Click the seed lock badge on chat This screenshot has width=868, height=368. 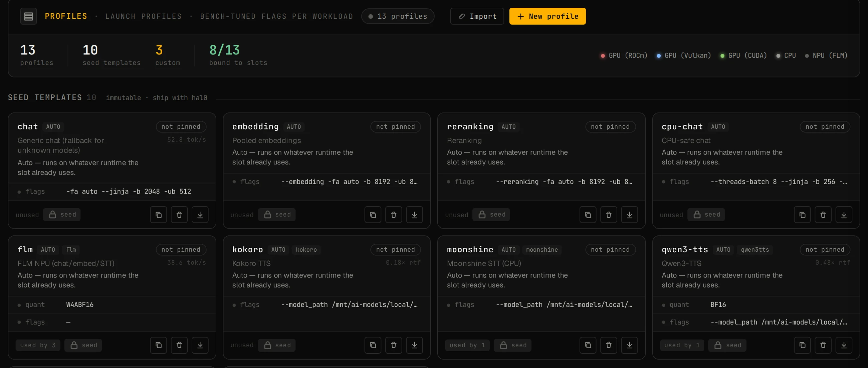62,215
